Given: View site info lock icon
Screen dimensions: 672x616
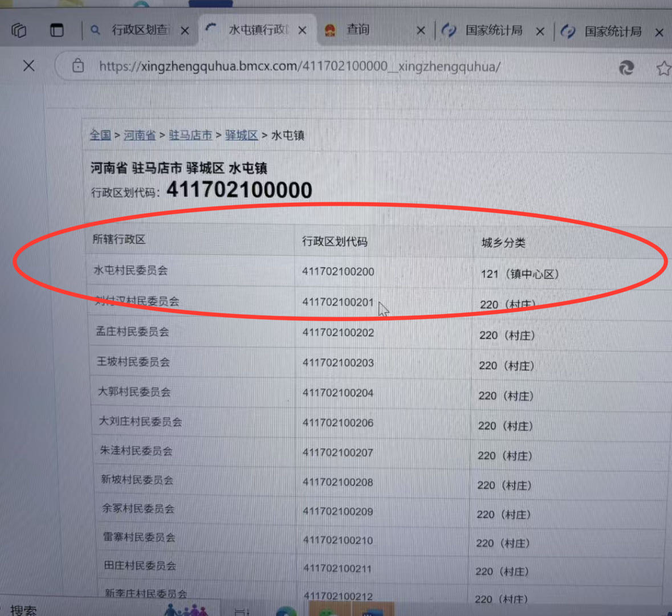Looking at the screenshot, I should coord(78,66).
